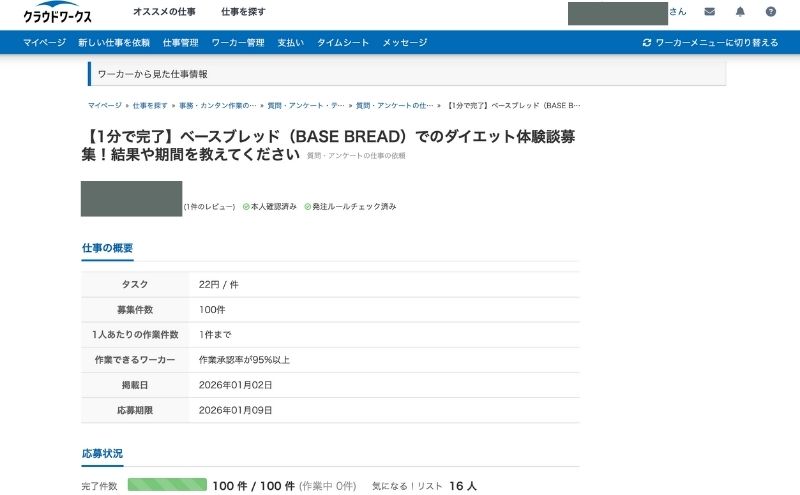
Task: Click the 募集件数 row label
Action: (x=135, y=310)
